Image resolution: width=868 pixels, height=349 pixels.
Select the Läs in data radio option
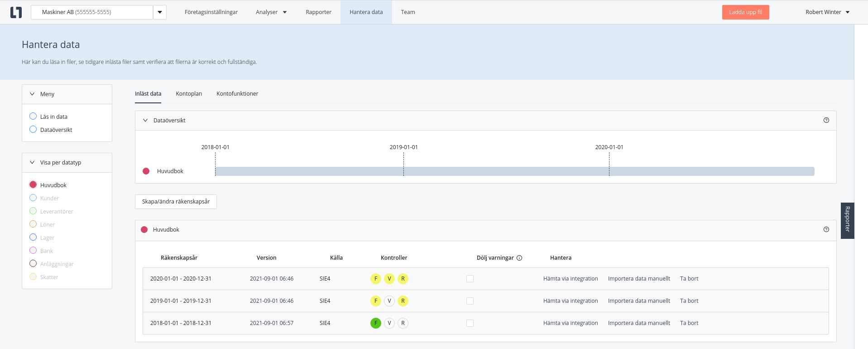33,116
